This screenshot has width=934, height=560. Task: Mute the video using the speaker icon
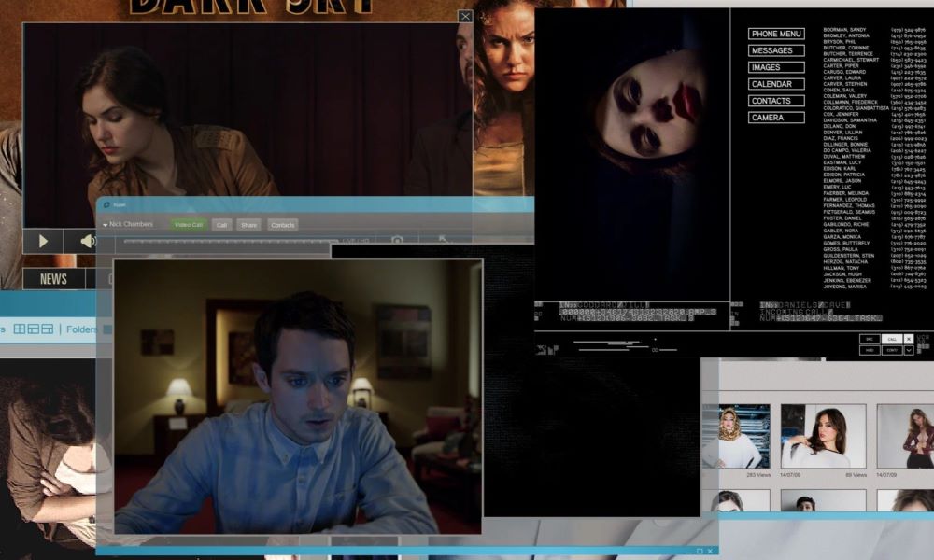pos(87,241)
